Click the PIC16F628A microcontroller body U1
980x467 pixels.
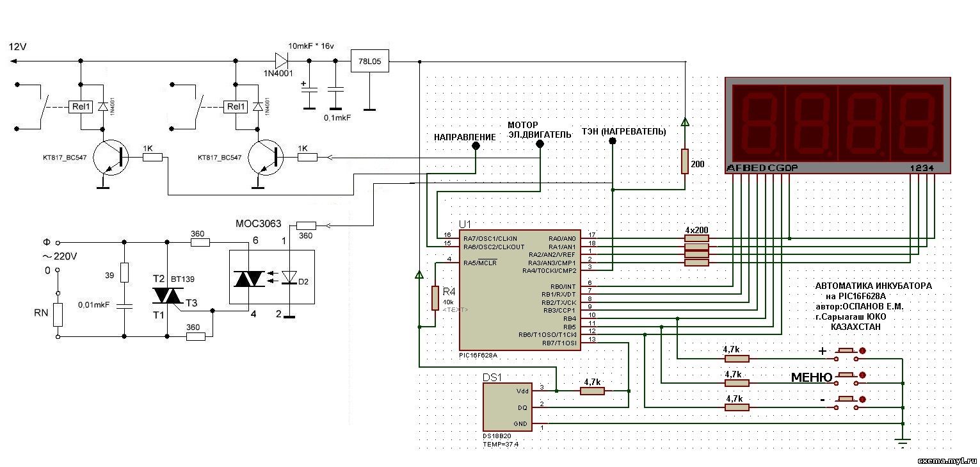[x=519, y=290]
